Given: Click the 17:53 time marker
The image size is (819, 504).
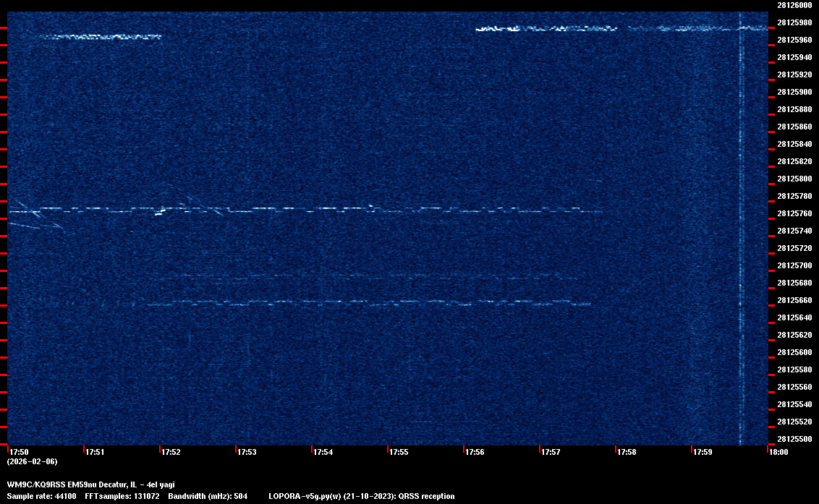Looking at the screenshot, I should click(x=247, y=452).
